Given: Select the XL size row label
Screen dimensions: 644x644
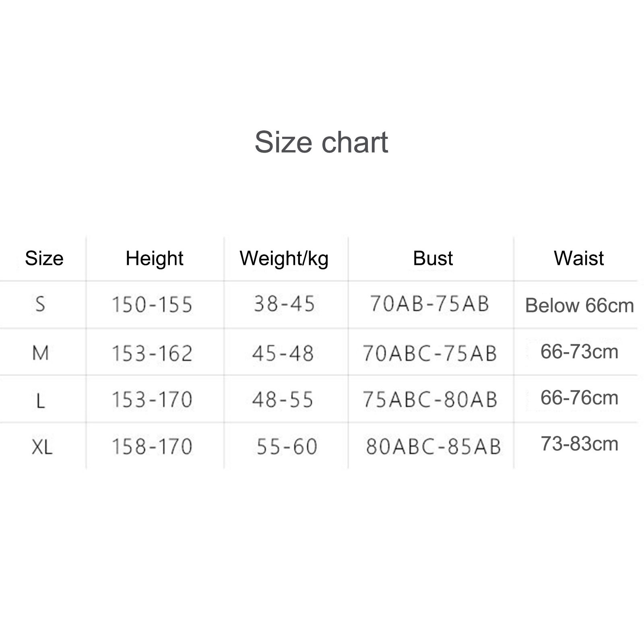Looking at the screenshot, I should click(x=42, y=447).
